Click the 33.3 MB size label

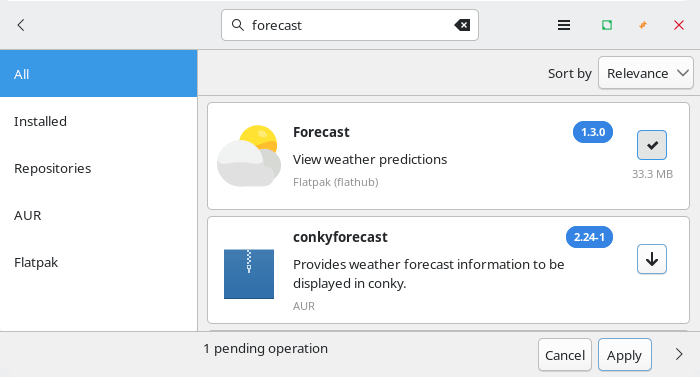click(x=652, y=174)
